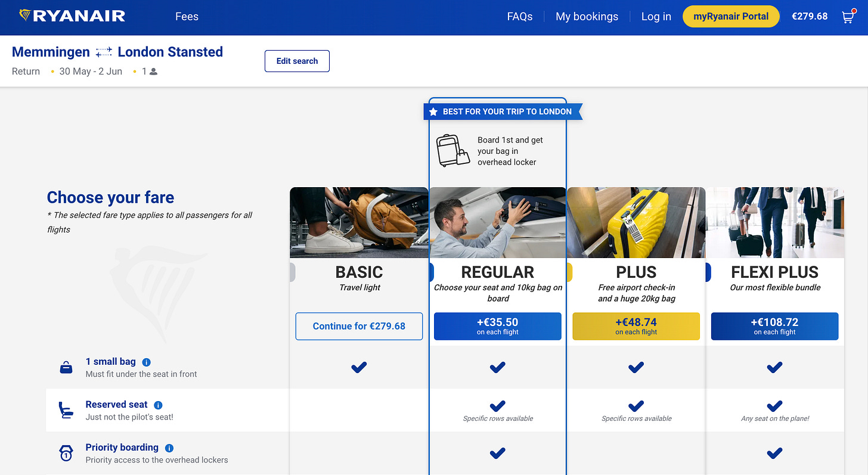Click the route arrows icon between cities

coord(104,52)
